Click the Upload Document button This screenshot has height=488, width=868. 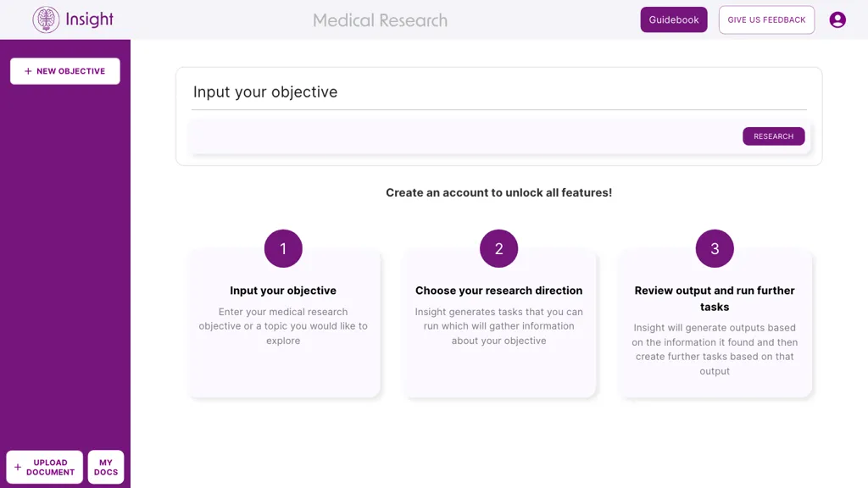[44, 467]
